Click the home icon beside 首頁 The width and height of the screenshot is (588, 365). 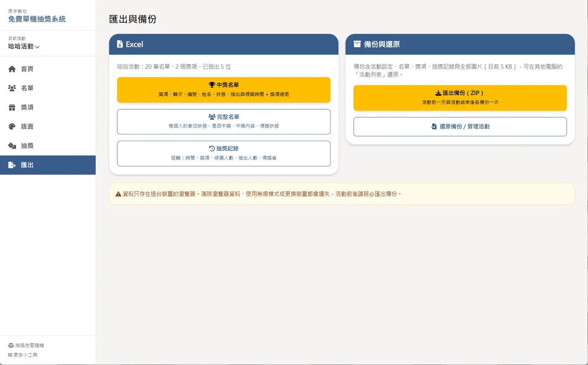12,69
